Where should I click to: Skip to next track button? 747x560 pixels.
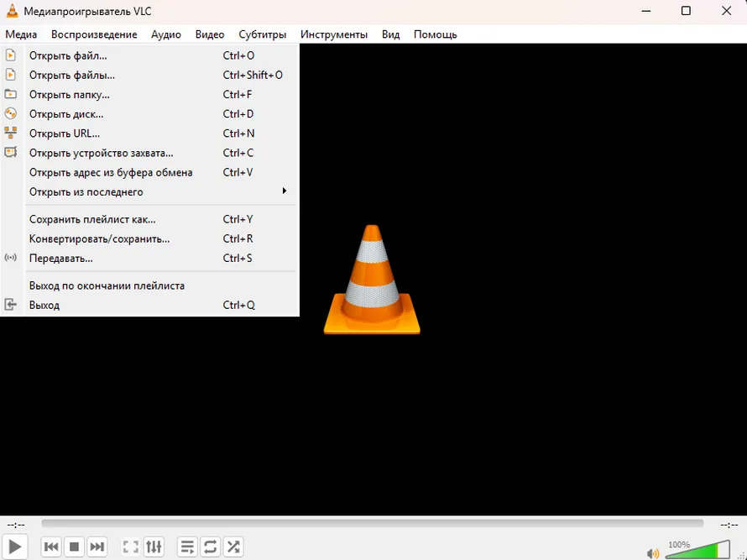click(x=97, y=547)
